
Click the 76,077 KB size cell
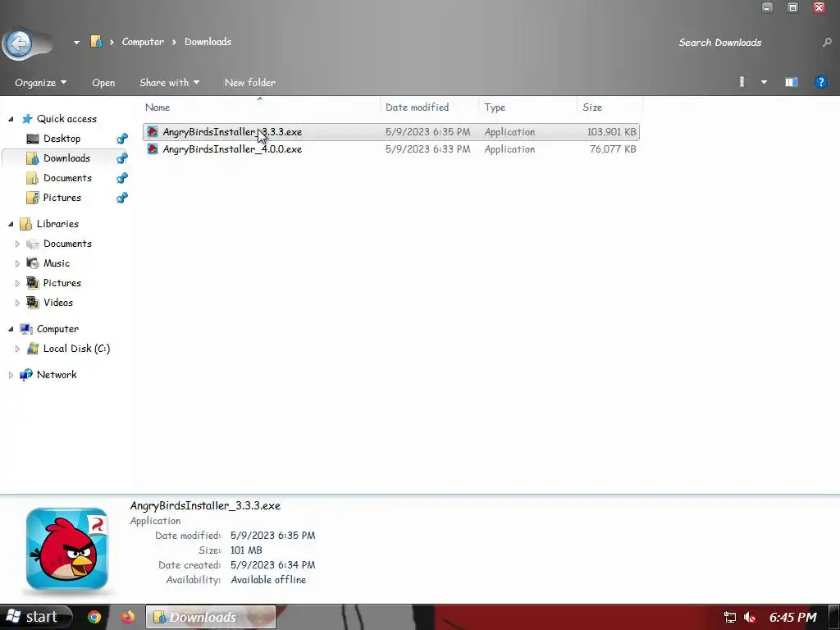tap(613, 149)
